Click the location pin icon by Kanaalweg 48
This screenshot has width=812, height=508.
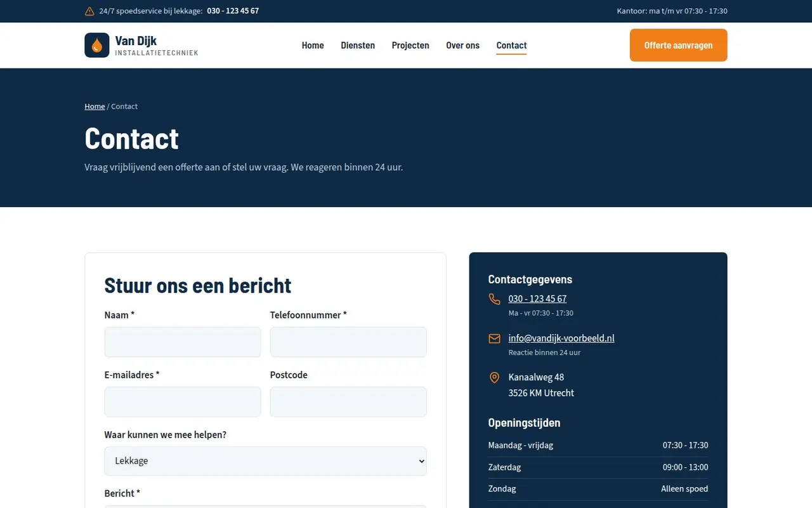[495, 378]
